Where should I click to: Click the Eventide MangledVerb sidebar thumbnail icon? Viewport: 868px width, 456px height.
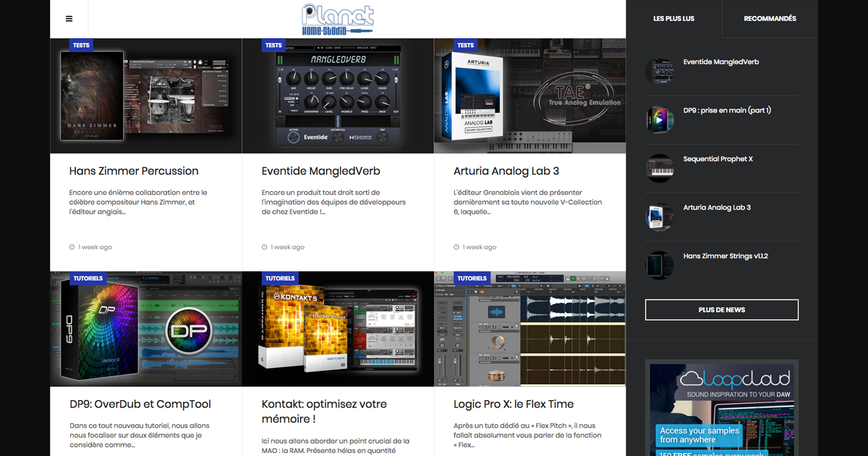tap(659, 71)
